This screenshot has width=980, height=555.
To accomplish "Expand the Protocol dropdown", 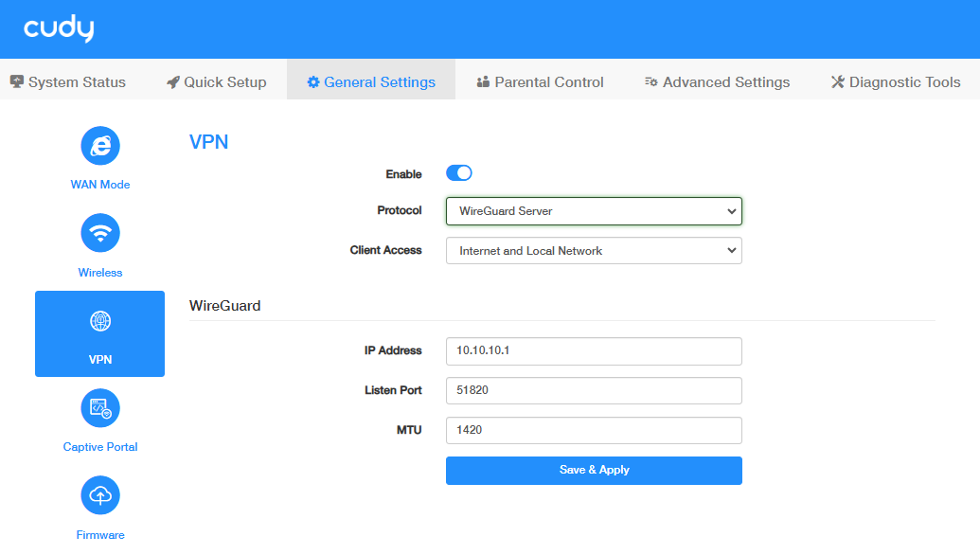I will coord(594,211).
